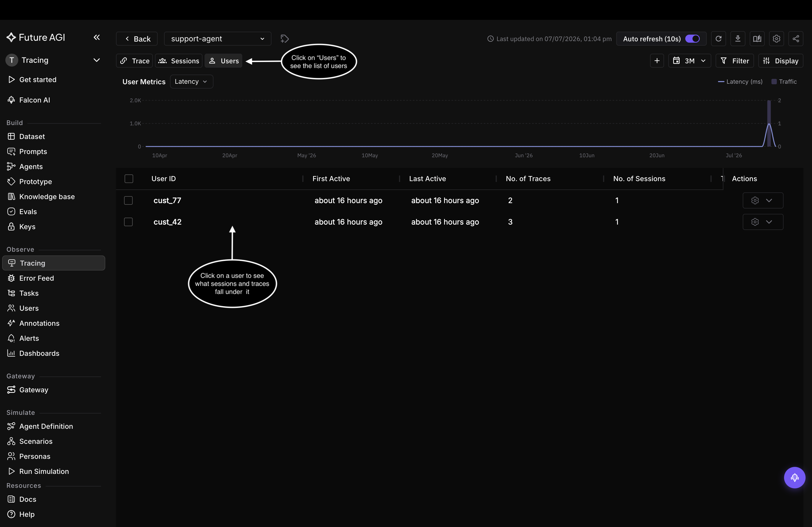Open Falcon AI in the sidebar
This screenshot has width=812, height=527.
click(34, 100)
